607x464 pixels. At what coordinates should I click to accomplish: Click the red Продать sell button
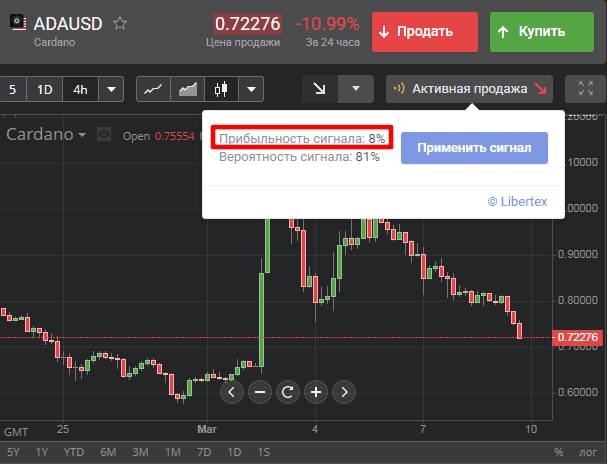coord(425,32)
